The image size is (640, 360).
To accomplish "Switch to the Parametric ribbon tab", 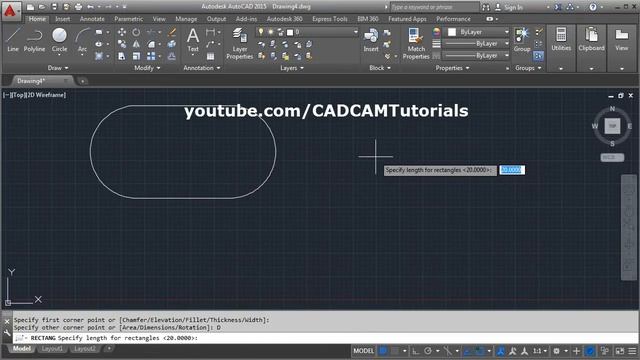I will coord(129,19).
